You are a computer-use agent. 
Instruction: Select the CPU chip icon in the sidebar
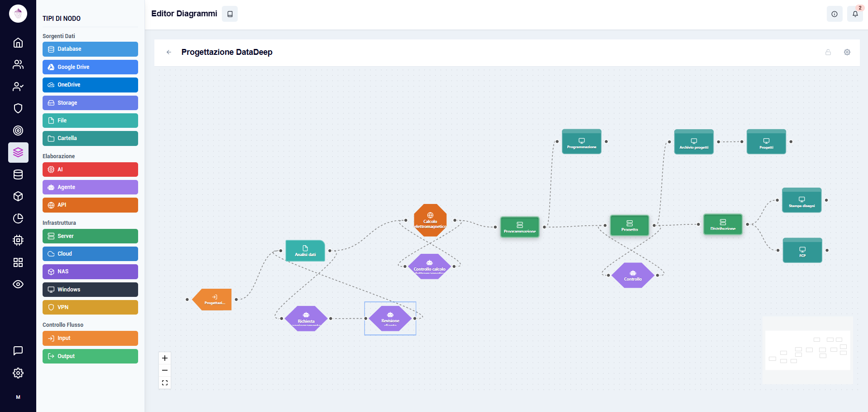(x=18, y=240)
